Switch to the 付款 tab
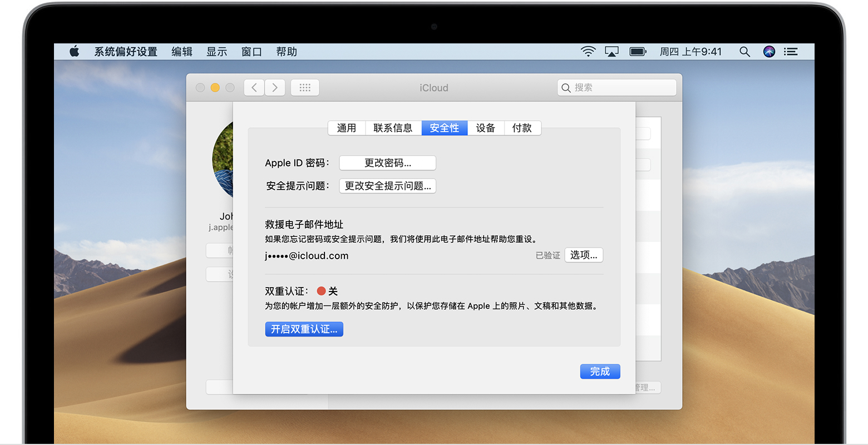This screenshot has width=868, height=445. pyautogui.click(x=522, y=128)
